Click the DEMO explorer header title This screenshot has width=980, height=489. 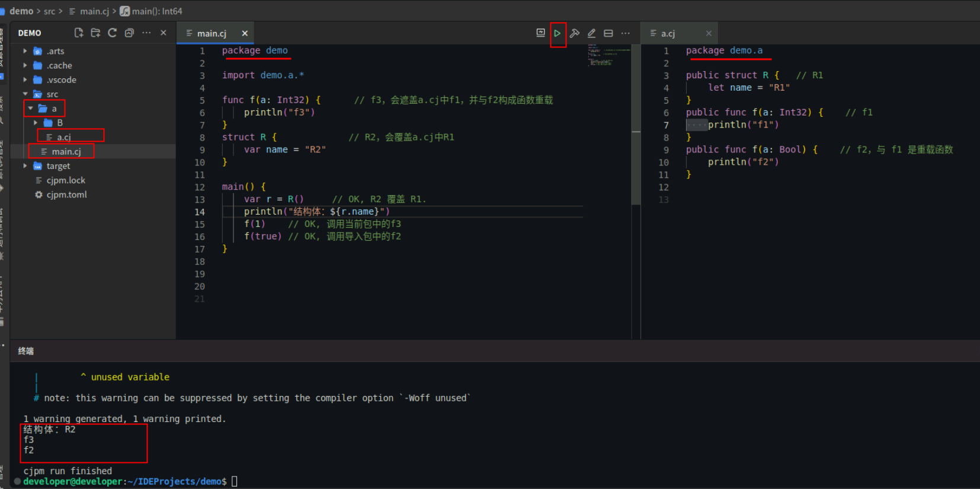pyautogui.click(x=30, y=33)
